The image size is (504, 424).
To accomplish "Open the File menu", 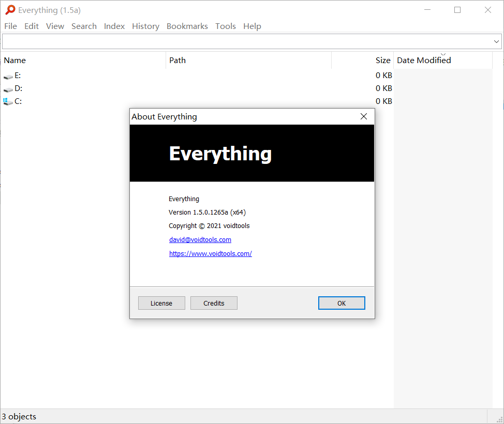I will pyautogui.click(x=10, y=26).
